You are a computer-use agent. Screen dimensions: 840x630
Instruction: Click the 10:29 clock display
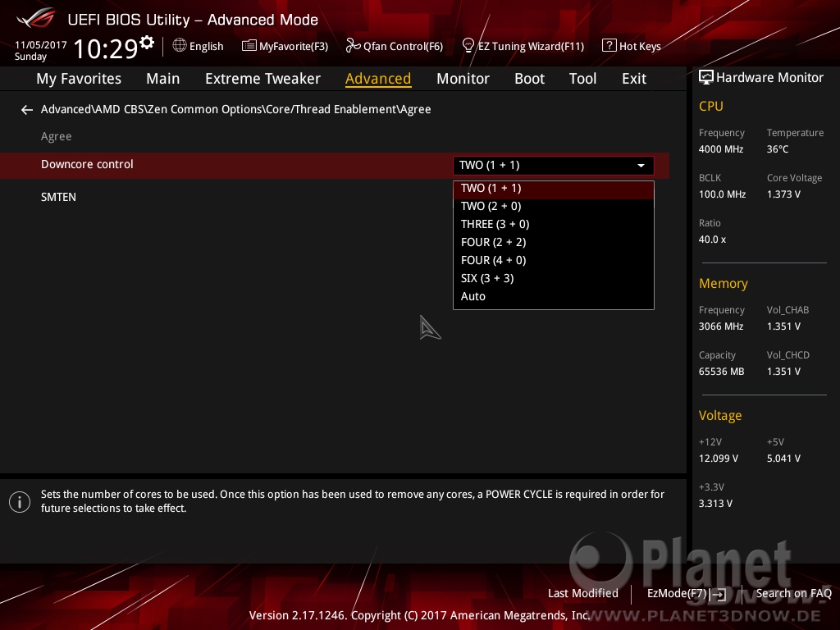[106, 48]
